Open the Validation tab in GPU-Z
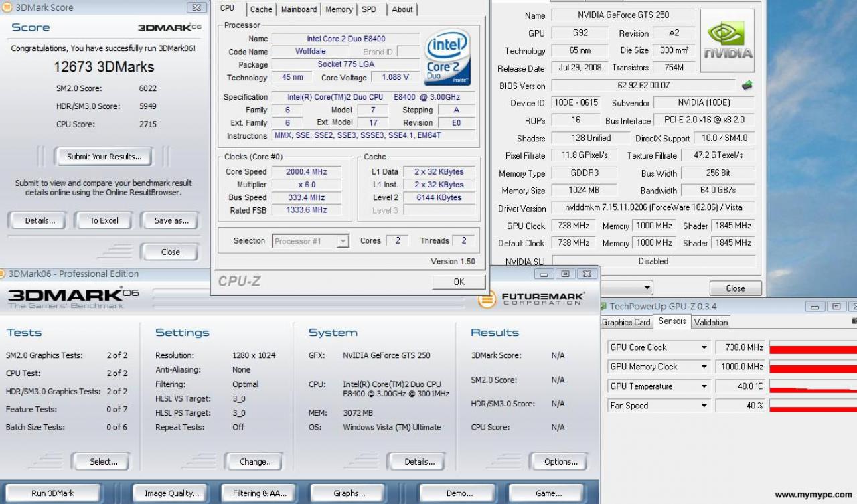 coord(711,322)
